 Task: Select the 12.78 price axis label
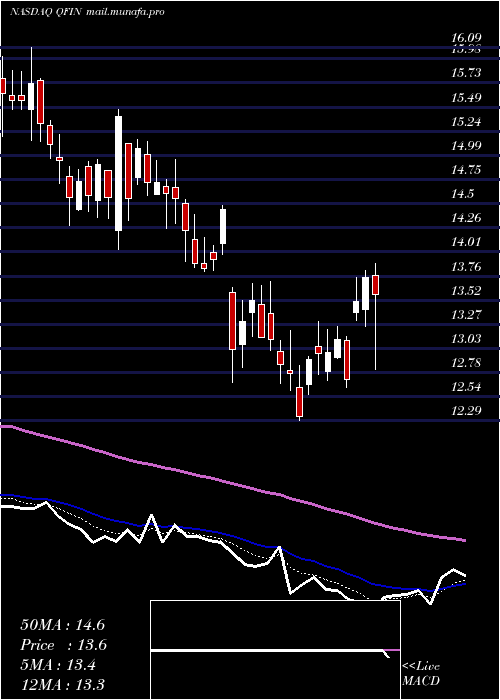click(x=467, y=363)
